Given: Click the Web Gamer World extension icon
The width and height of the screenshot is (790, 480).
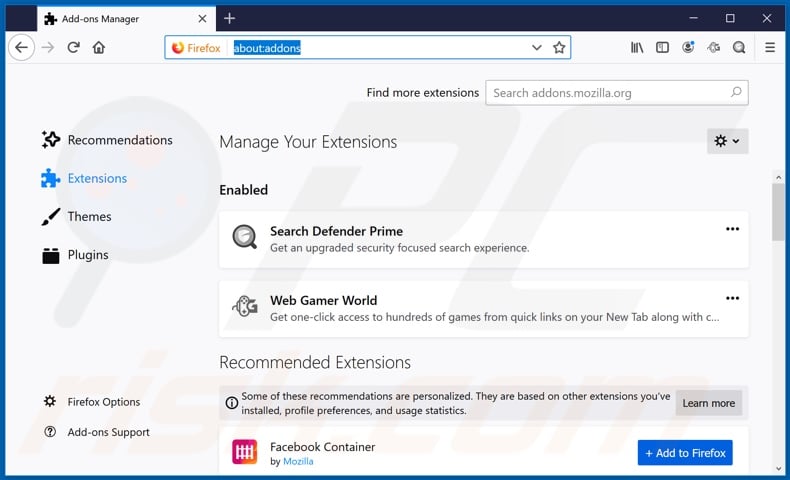Looking at the screenshot, I should pyautogui.click(x=244, y=305).
